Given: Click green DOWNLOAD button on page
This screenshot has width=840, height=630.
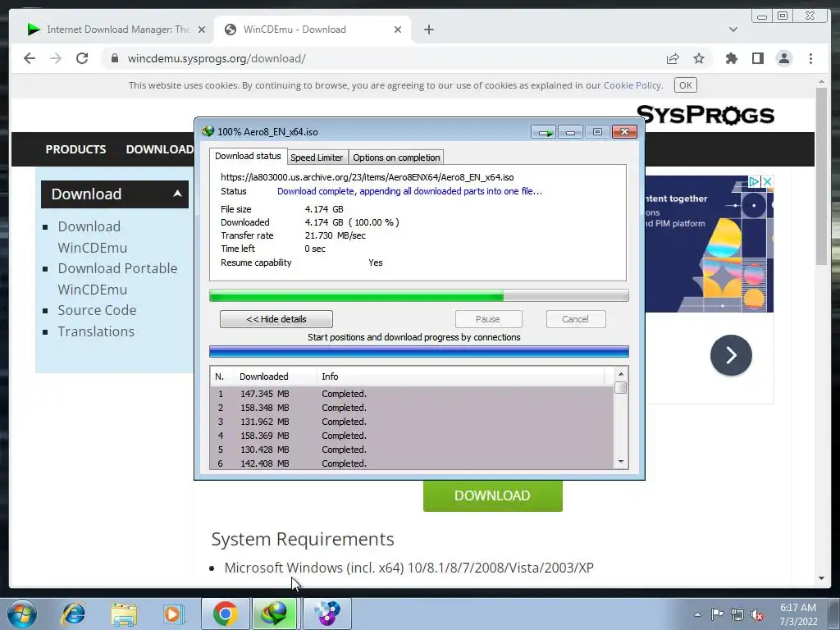Looking at the screenshot, I should 492,495.
